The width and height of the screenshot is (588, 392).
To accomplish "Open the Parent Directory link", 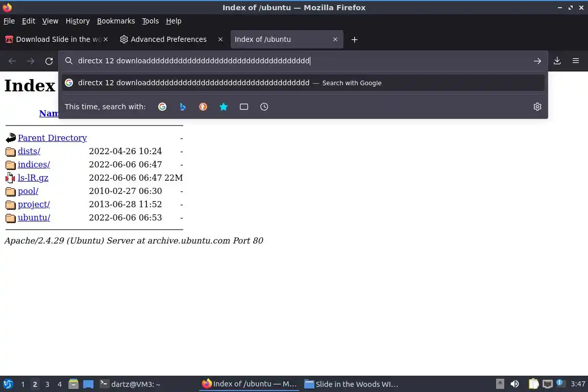I will [52, 138].
